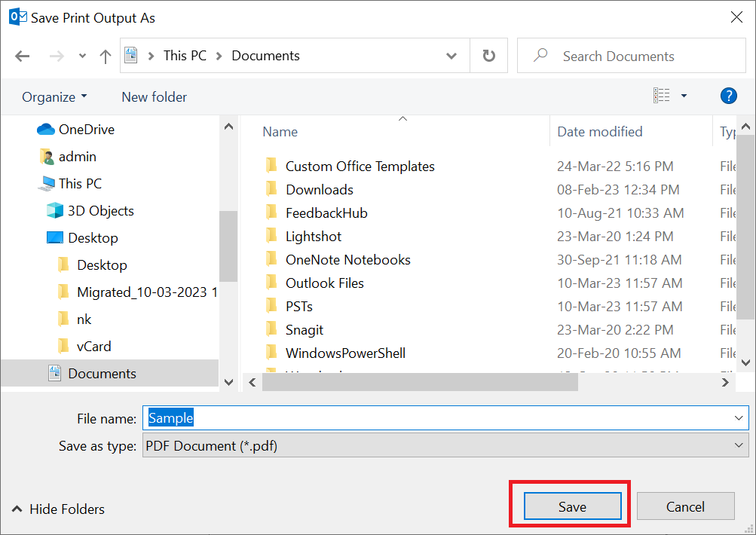The height and width of the screenshot is (535, 756).
Task: Expand the address bar path dropdown
Action: click(x=451, y=56)
